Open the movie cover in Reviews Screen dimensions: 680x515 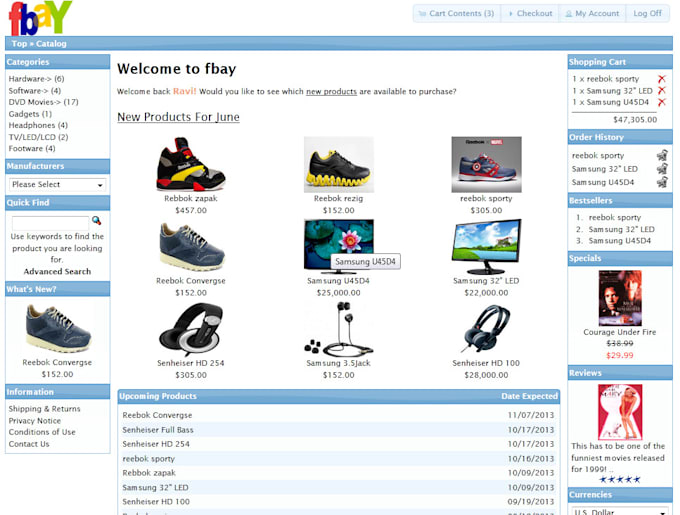620,412
